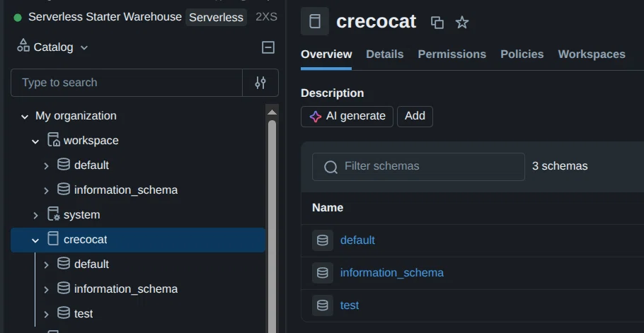Focus the Filter schemas input

coord(418,167)
